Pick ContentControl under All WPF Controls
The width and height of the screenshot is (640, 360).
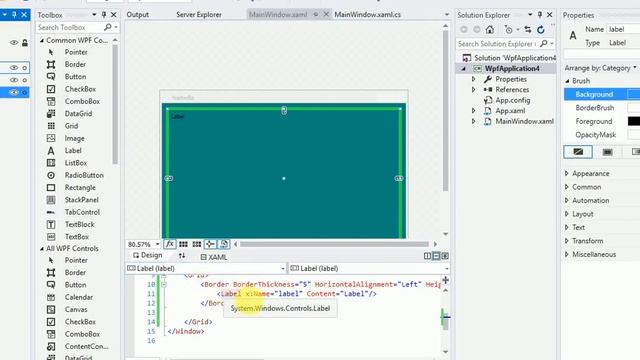pyautogui.click(x=87, y=346)
